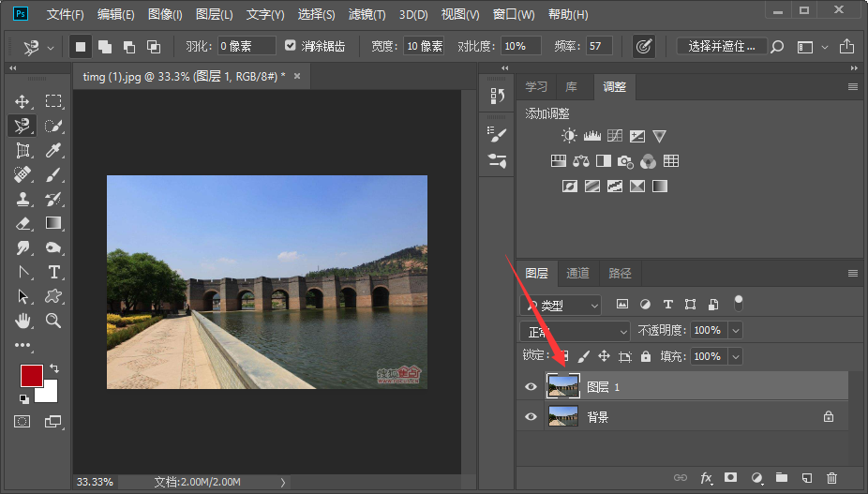Select the Gradient tool
The width and height of the screenshot is (868, 494).
pyautogui.click(x=53, y=223)
